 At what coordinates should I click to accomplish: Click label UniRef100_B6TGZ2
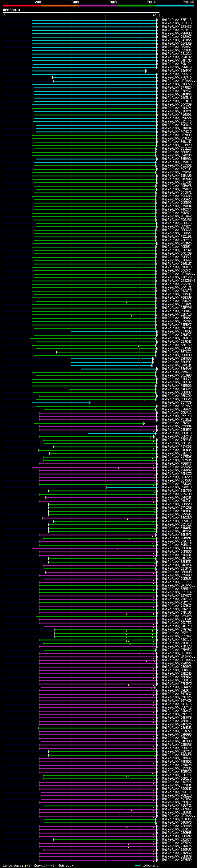click(176, 351)
